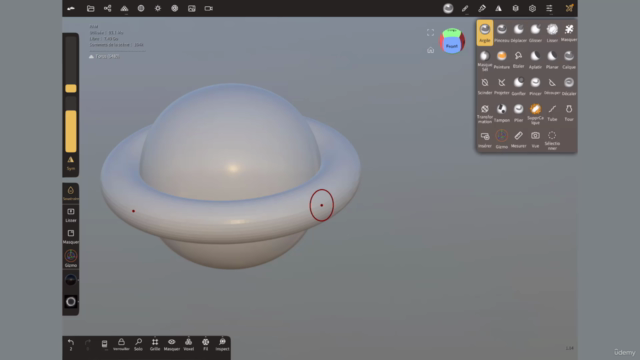Image resolution: width=640 pixels, height=360 pixels.
Task: Open the gear settings menu
Action: [532, 8]
